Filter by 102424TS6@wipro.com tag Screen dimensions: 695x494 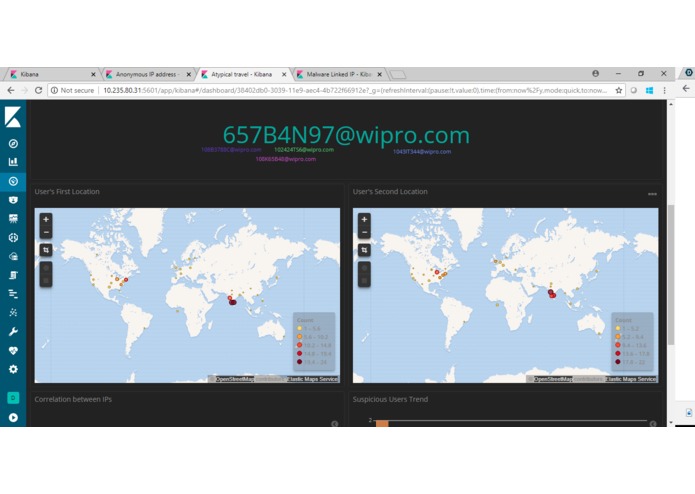point(304,150)
